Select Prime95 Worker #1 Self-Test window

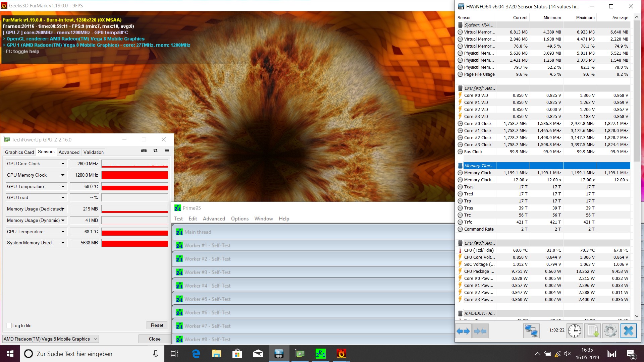point(314,245)
